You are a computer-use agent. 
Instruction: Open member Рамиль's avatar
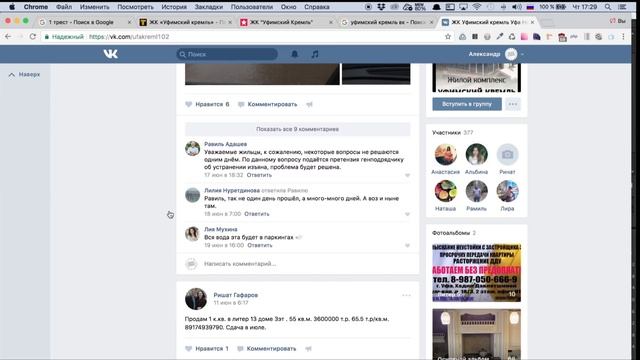(x=476, y=191)
